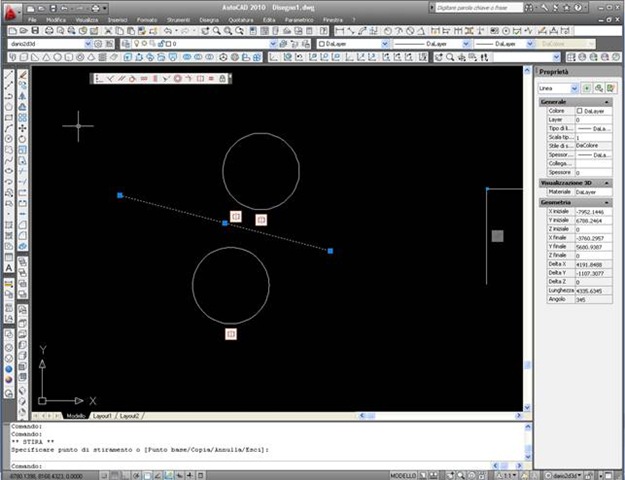The height and width of the screenshot is (480, 625).
Task: Open the File menu
Action: click(32, 20)
